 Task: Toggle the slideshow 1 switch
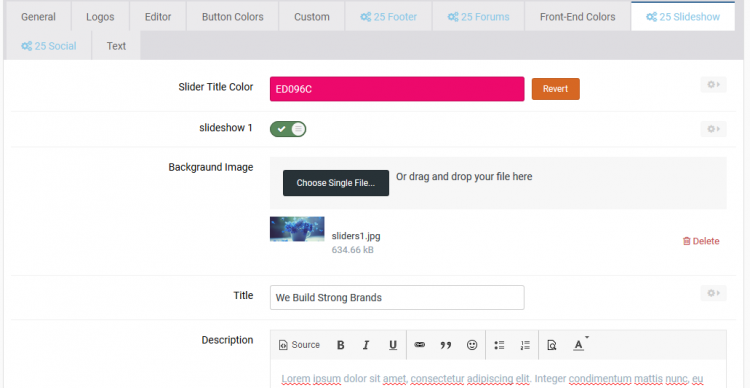(288, 129)
